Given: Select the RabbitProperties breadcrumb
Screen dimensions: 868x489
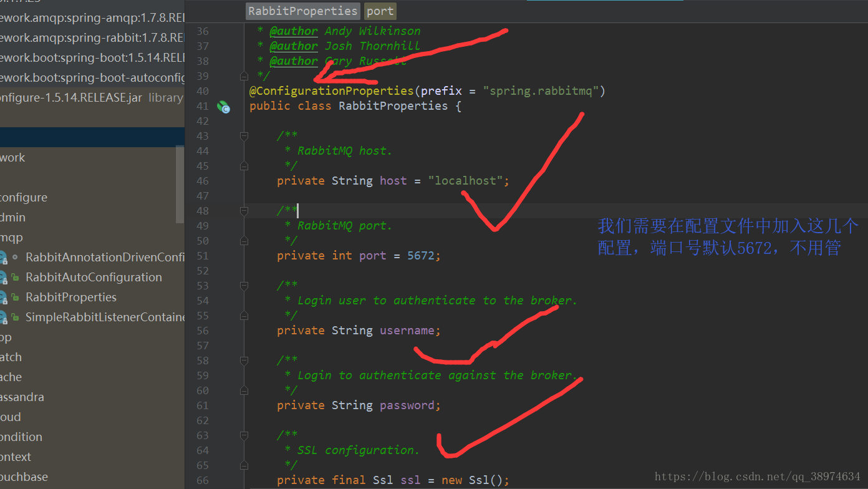Looking at the screenshot, I should (x=302, y=11).
